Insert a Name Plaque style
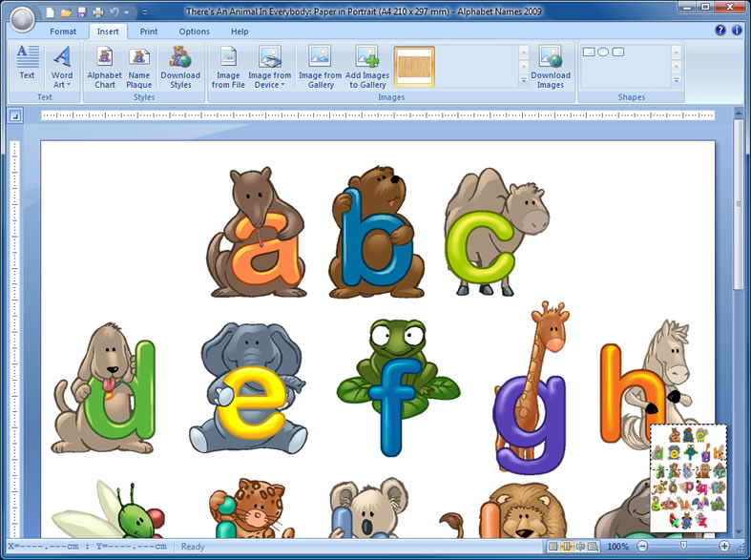 pyautogui.click(x=139, y=67)
